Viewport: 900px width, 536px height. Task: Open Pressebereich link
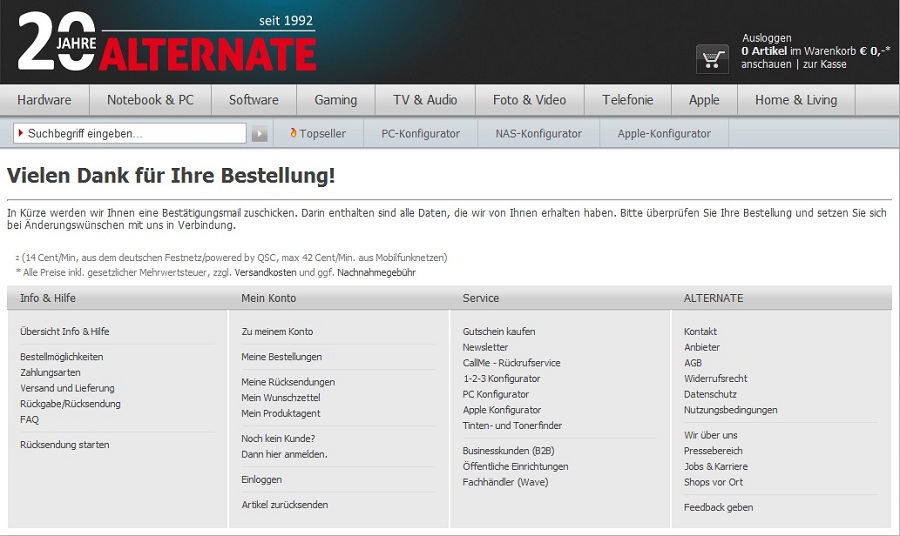713,451
